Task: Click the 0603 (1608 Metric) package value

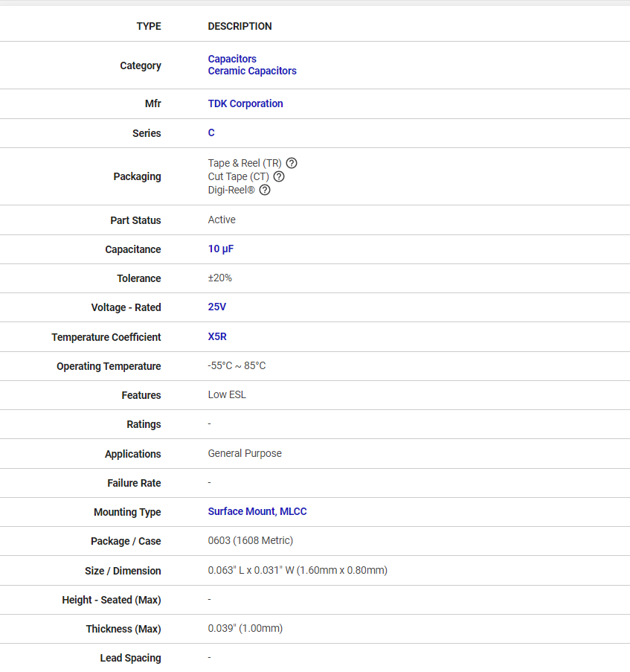Action: click(251, 540)
